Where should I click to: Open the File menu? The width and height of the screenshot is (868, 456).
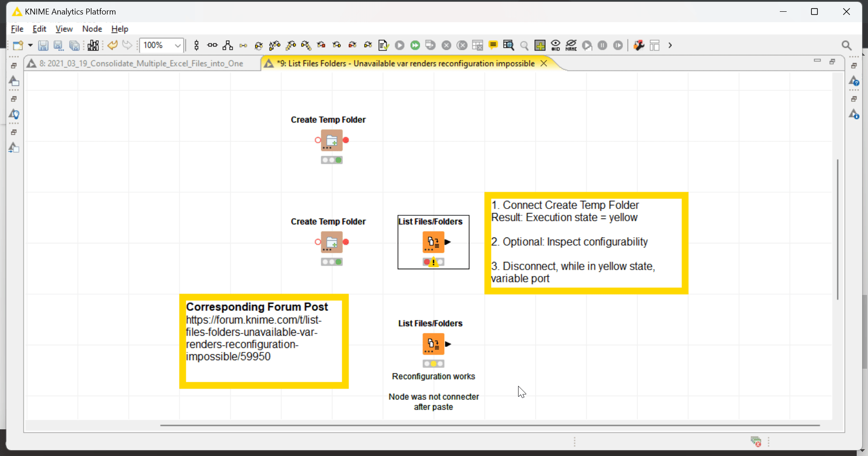(17, 29)
